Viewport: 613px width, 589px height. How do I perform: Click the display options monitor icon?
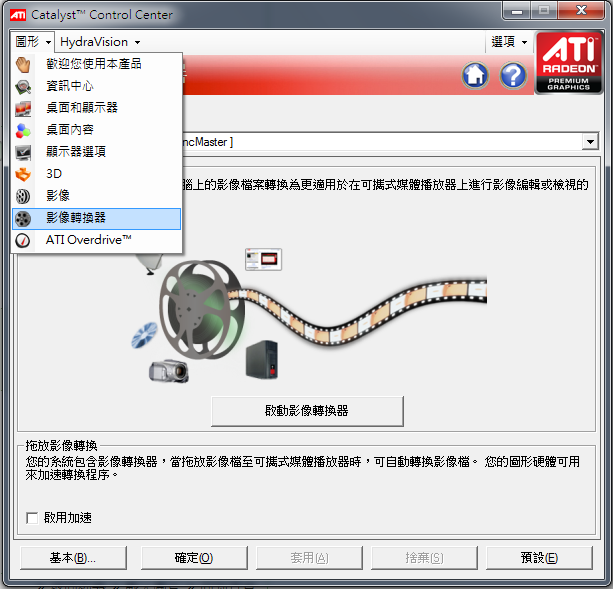pyautogui.click(x=23, y=152)
